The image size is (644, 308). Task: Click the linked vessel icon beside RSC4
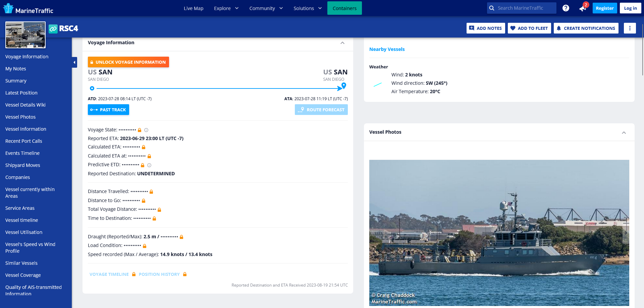[x=53, y=29]
